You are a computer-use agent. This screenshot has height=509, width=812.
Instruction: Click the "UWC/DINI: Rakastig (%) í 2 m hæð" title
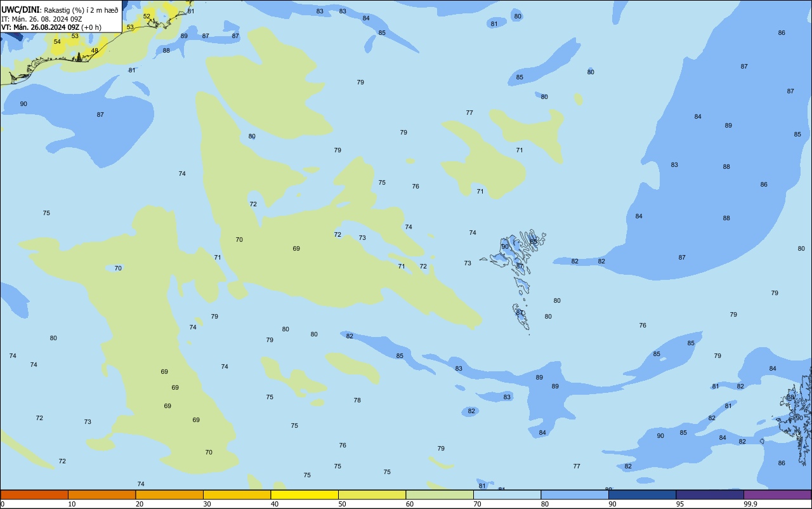point(60,10)
